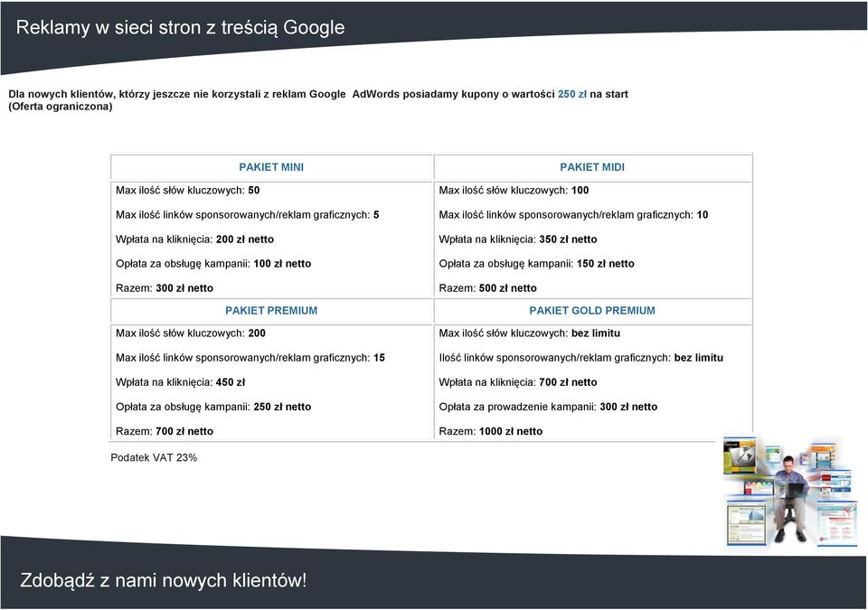The height and width of the screenshot is (610, 868).
Task: Select the Razem 300 zł netto line
Action: (x=165, y=288)
